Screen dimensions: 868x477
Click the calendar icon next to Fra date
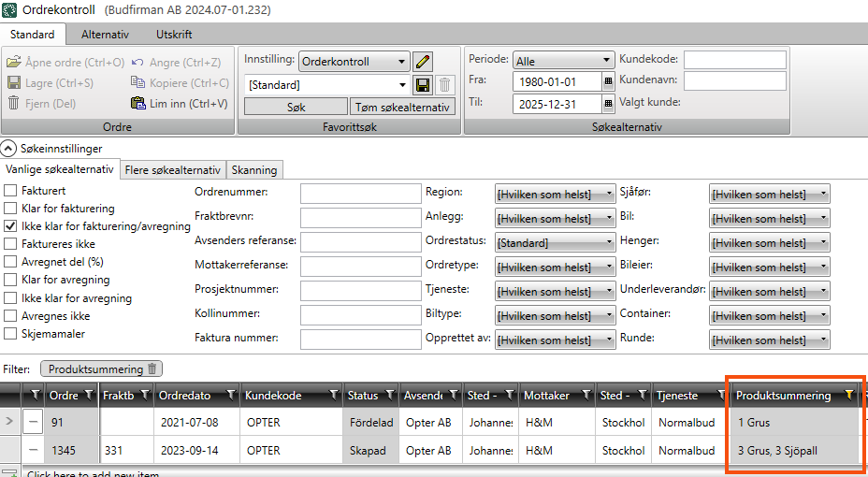[x=608, y=81]
